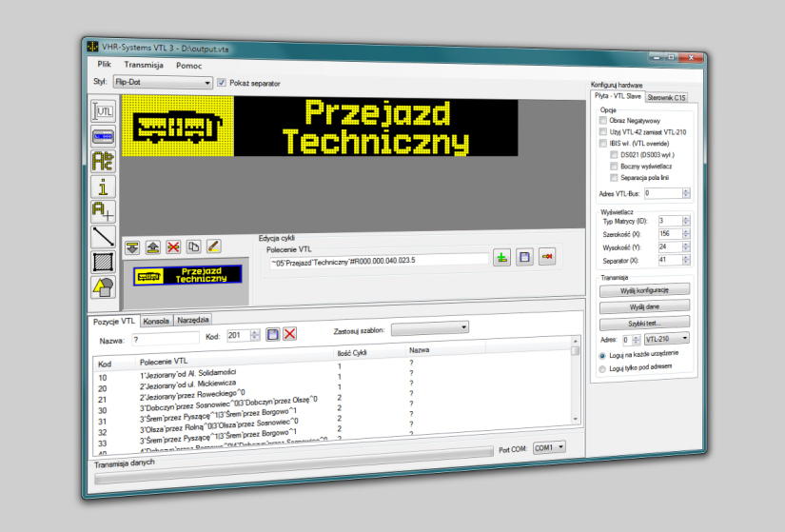Viewport: 785px width, 532px height.
Task: Select the VTL text cursor tool
Action: point(104,111)
